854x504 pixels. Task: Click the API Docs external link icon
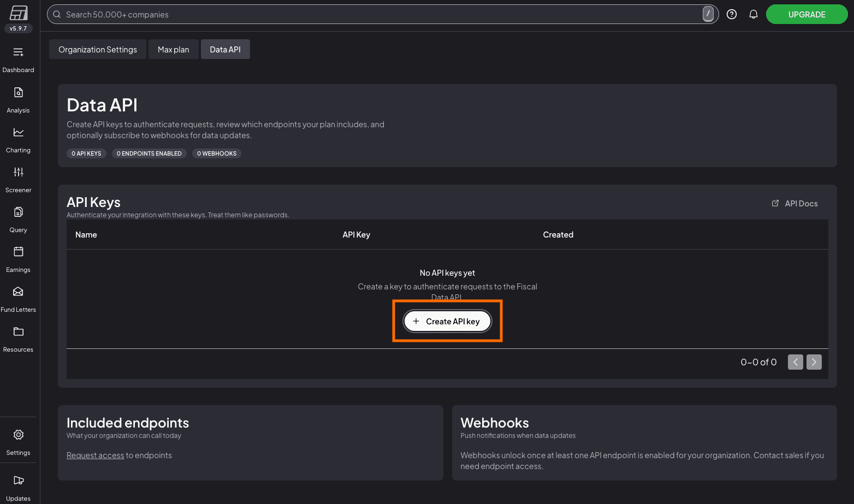(775, 203)
